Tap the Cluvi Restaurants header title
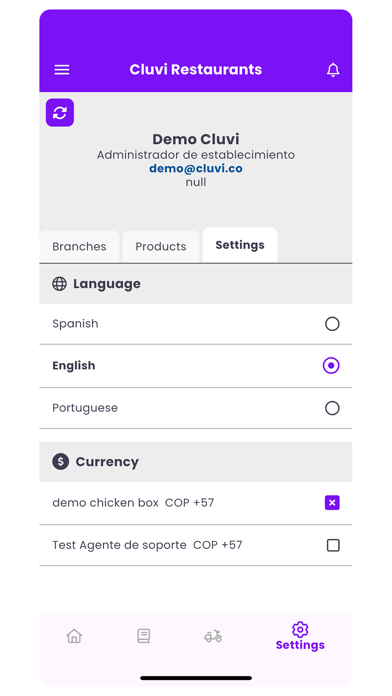Viewport: 392px width, 696px height. tap(196, 70)
